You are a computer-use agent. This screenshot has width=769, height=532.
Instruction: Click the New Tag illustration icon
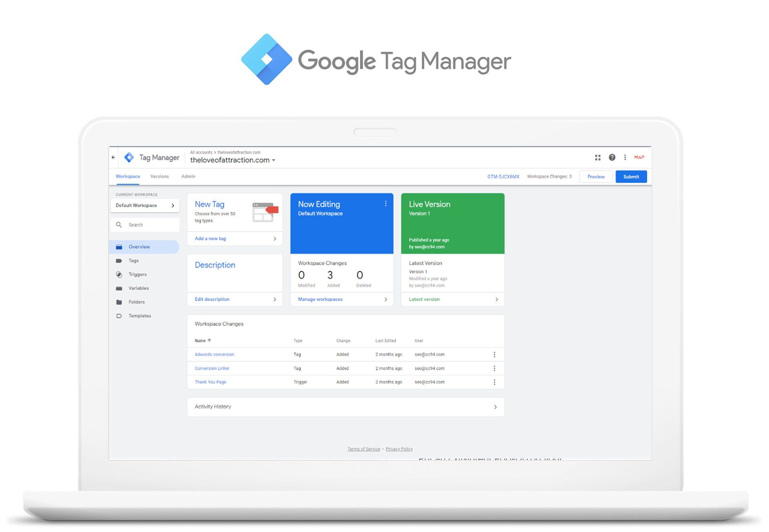[x=265, y=212]
